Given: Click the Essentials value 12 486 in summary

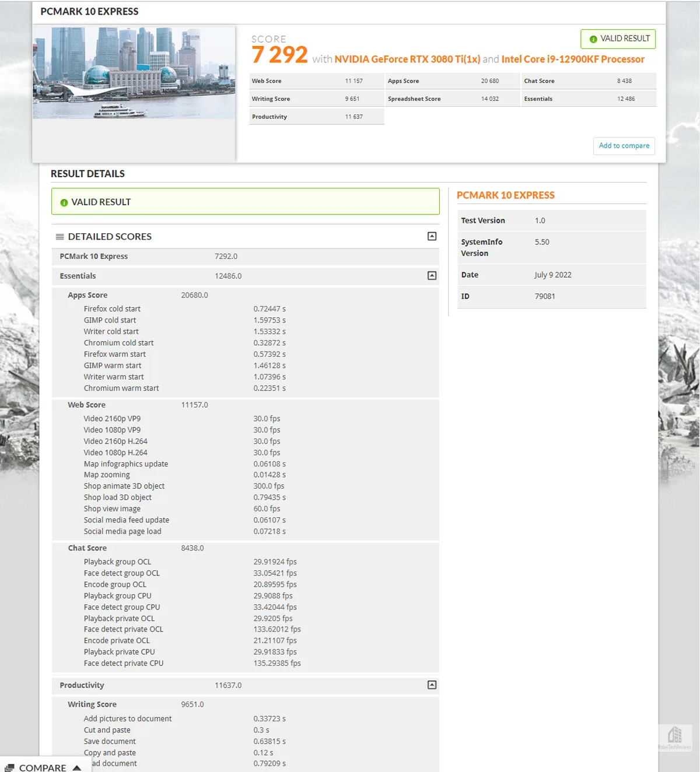Looking at the screenshot, I should (x=626, y=99).
